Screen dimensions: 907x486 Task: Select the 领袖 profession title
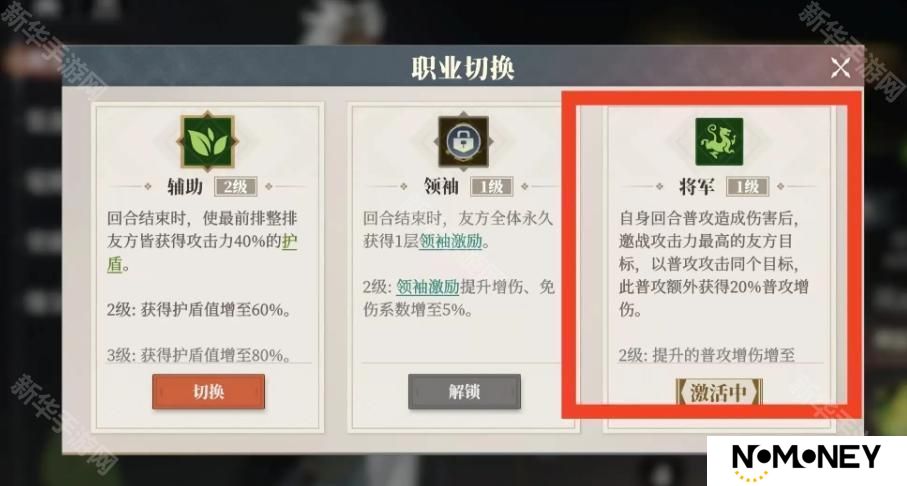[x=441, y=186]
